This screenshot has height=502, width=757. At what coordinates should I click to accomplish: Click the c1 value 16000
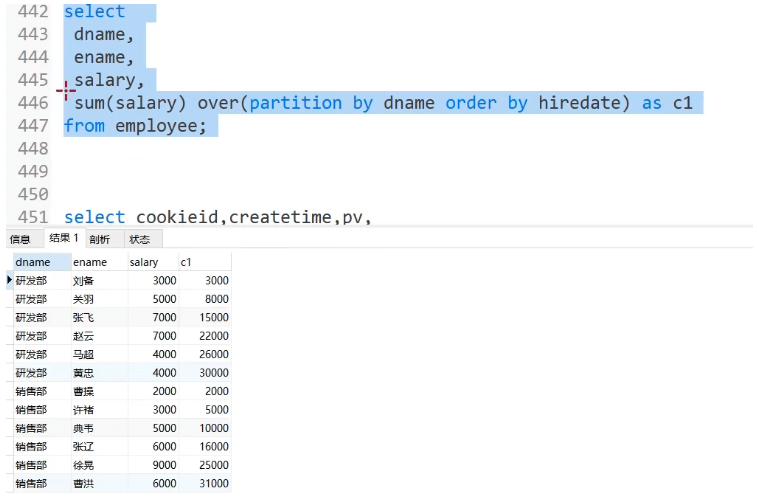pos(214,446)
